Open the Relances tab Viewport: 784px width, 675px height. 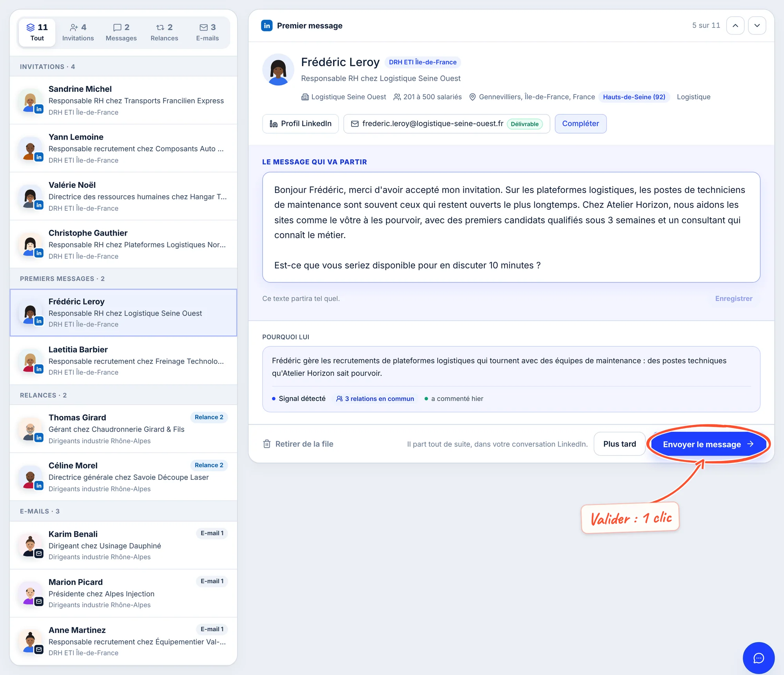click(164, 32)
